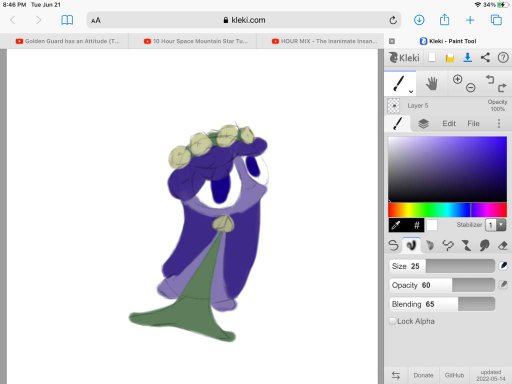
Task: Click Layer 5 thumbnail preview
Action: (394, 106)
